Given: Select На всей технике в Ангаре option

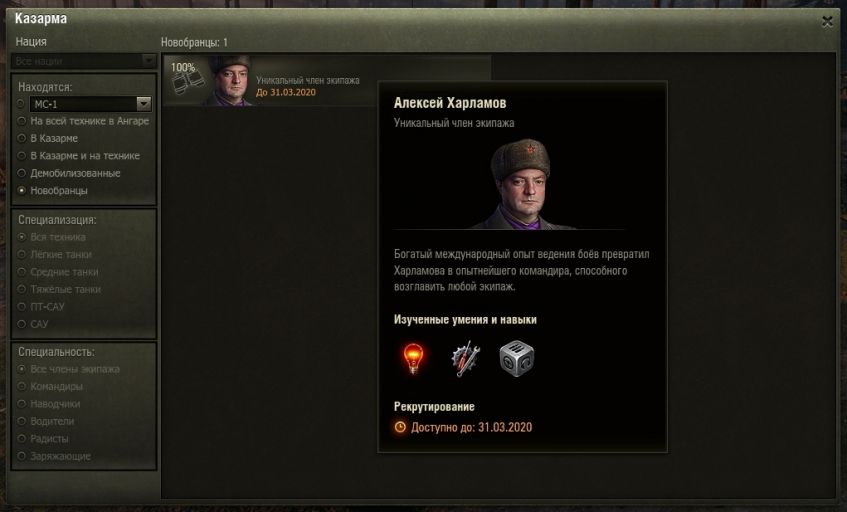Looking at the screenshot, I should coord(83,121).
